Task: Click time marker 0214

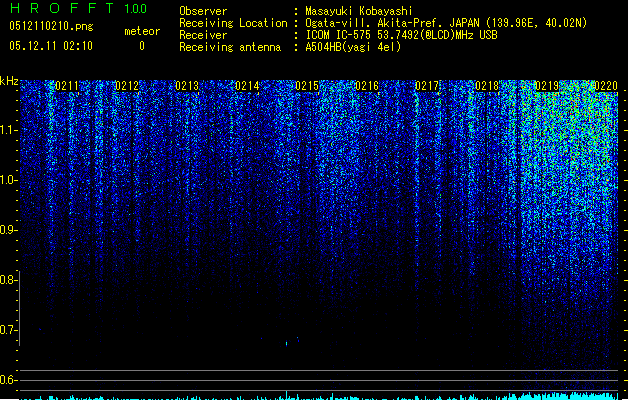Action: point(247,86)
